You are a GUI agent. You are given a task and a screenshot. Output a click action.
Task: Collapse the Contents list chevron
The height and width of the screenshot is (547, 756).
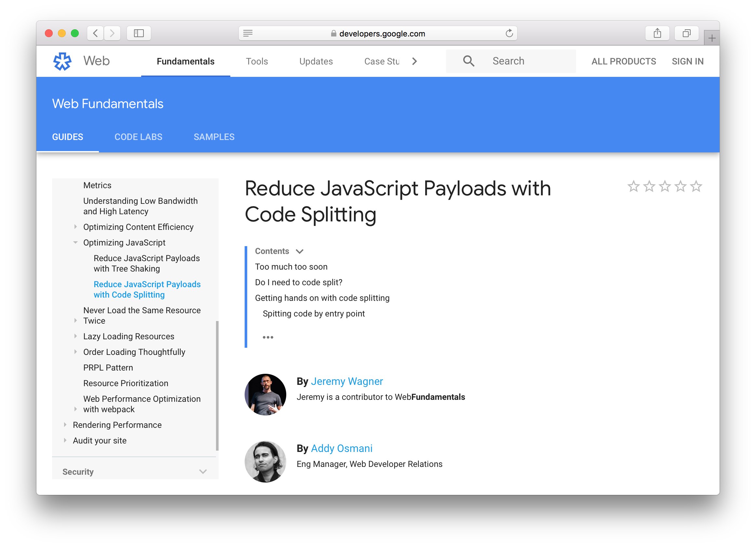pyautogui.click(x=300, y=251)
